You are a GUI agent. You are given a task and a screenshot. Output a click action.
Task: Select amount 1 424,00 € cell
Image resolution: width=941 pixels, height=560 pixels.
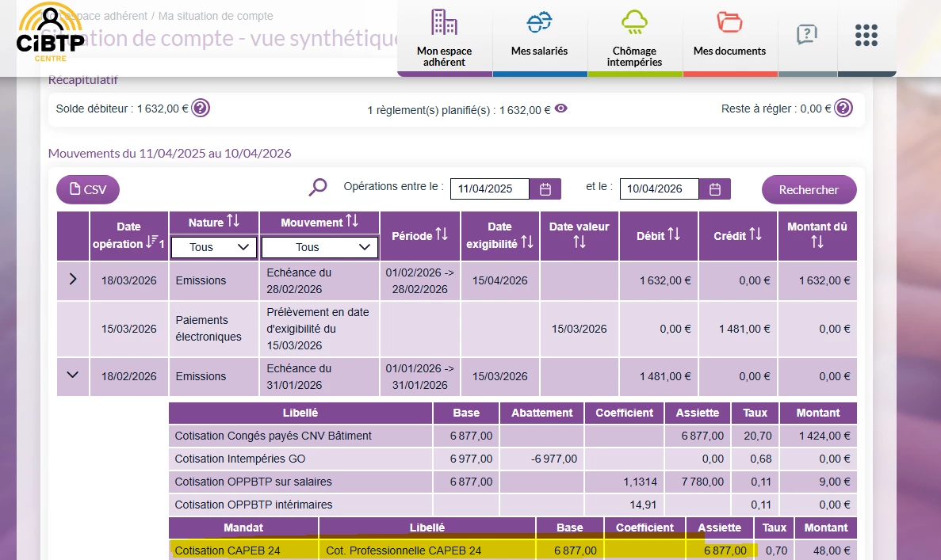(818, 436)
